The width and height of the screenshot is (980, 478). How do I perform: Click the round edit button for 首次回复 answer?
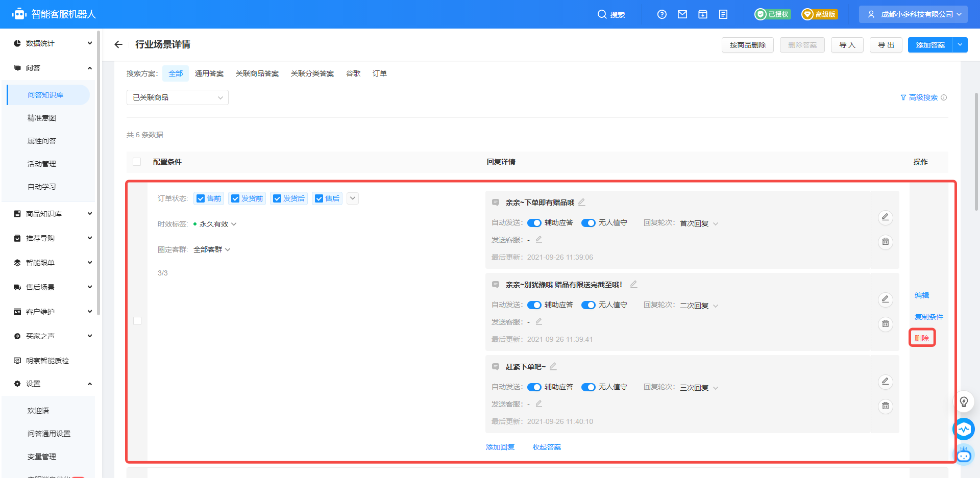(886, 217)
